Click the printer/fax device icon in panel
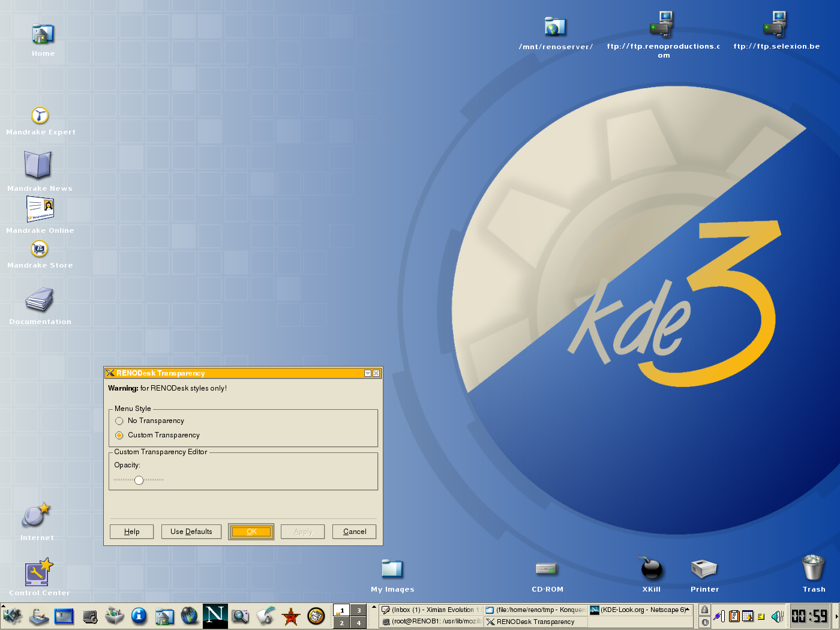The width and height of the screenshot is (840, 630). point(89,616)
